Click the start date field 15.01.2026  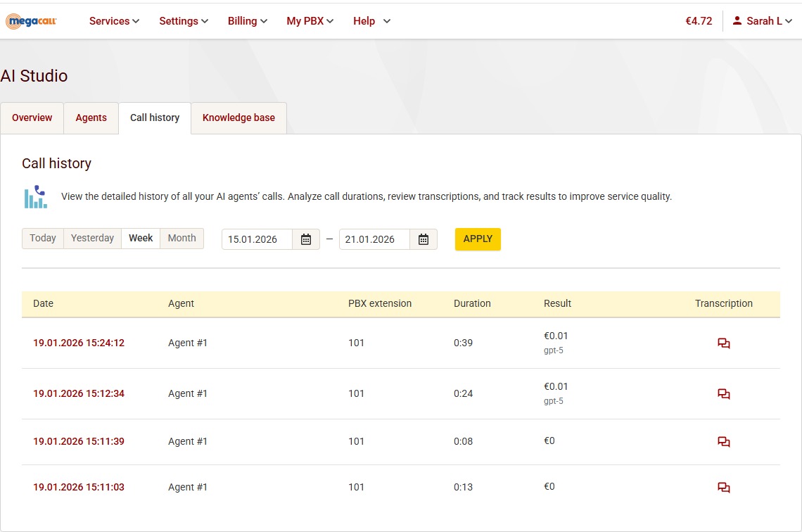[257, 239]
